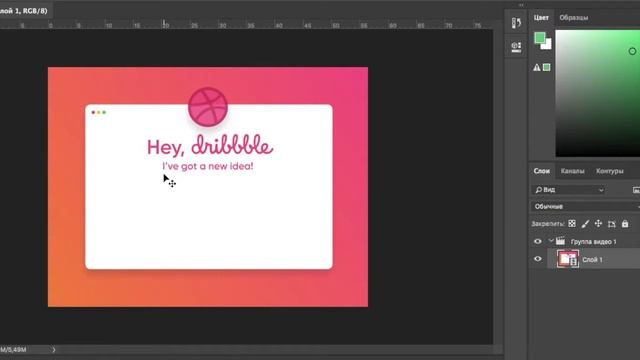Click the Слой 1 layer thumbnail
The width and height of the screenshot is (640, 360).
coord(568,259)
